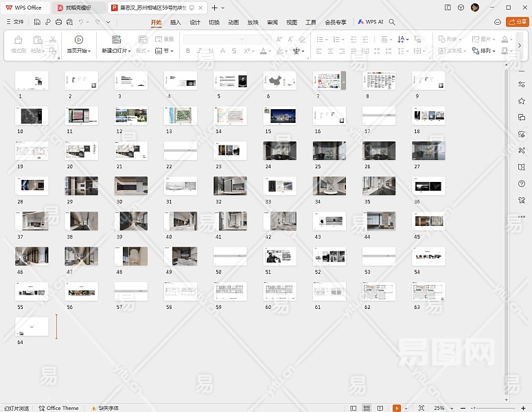The height and width of the screenshot is (412, 532).
Task: Click the new slide icon
Action: (x=116, y=40)
